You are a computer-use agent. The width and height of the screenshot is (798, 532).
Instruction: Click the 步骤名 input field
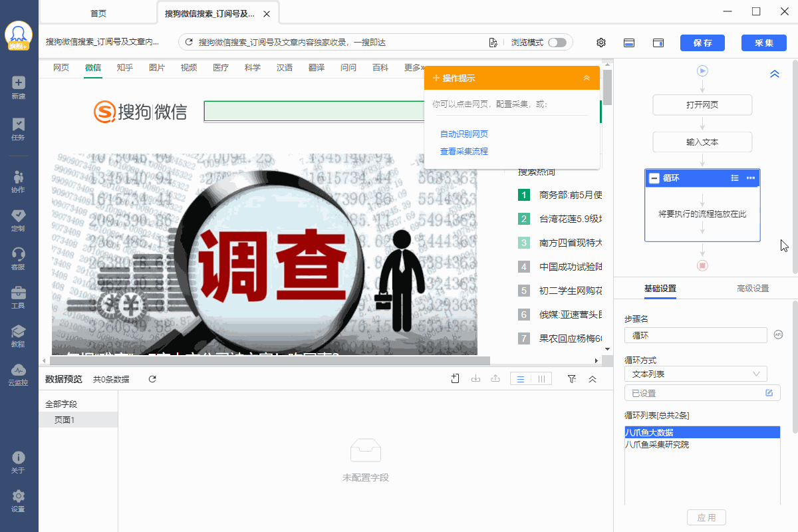696,336
